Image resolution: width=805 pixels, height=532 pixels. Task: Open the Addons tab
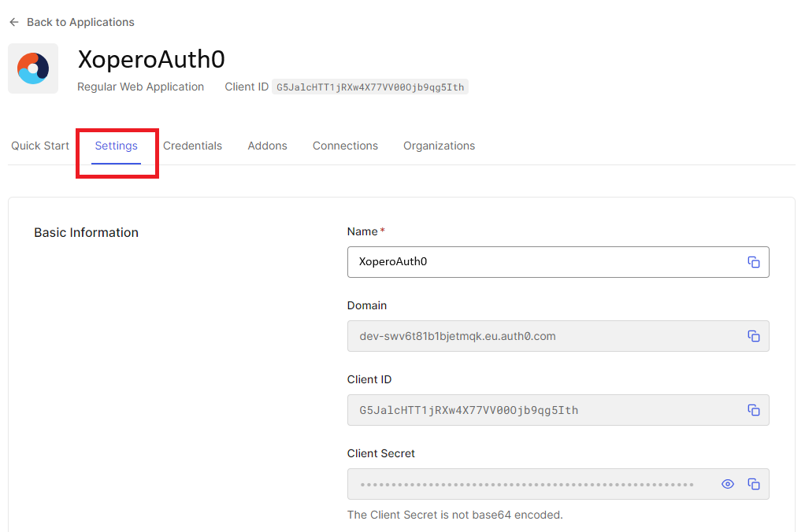pos(267,146)
